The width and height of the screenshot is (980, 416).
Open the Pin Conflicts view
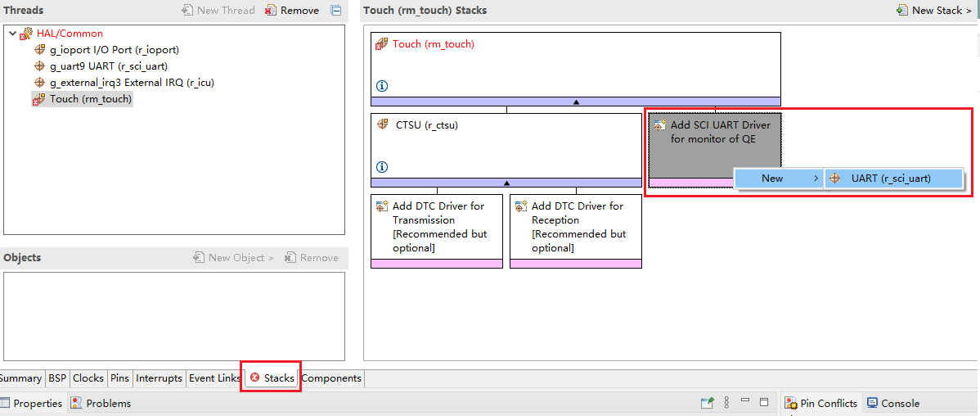click(x=821, y=403)
